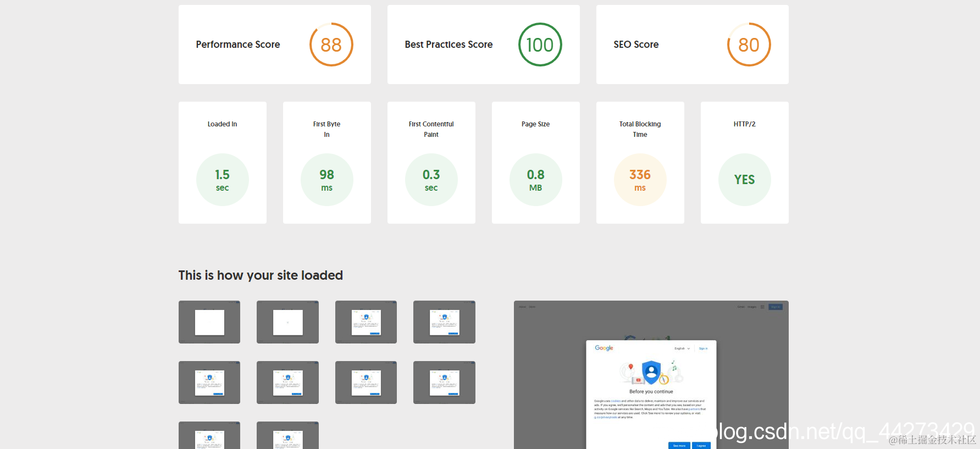Open the first blank load filmstrip thumbnail
The image size is (980, 449).
[209, 322]
